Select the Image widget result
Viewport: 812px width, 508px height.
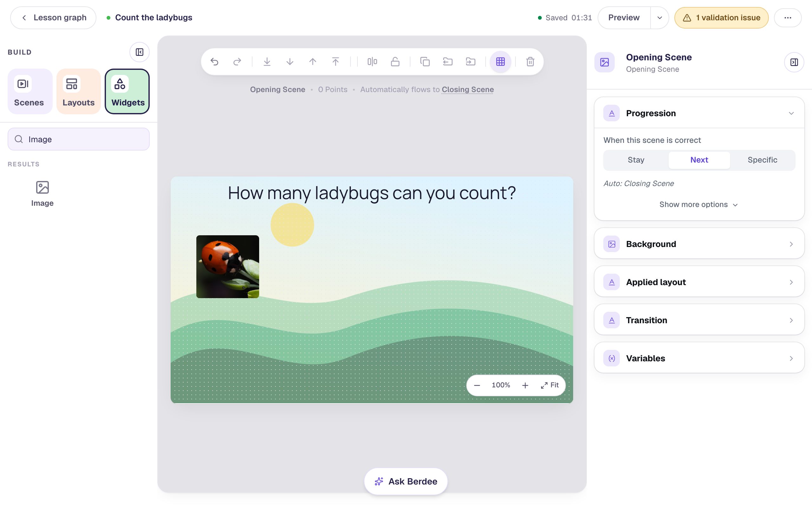click(x=42, y=194)
